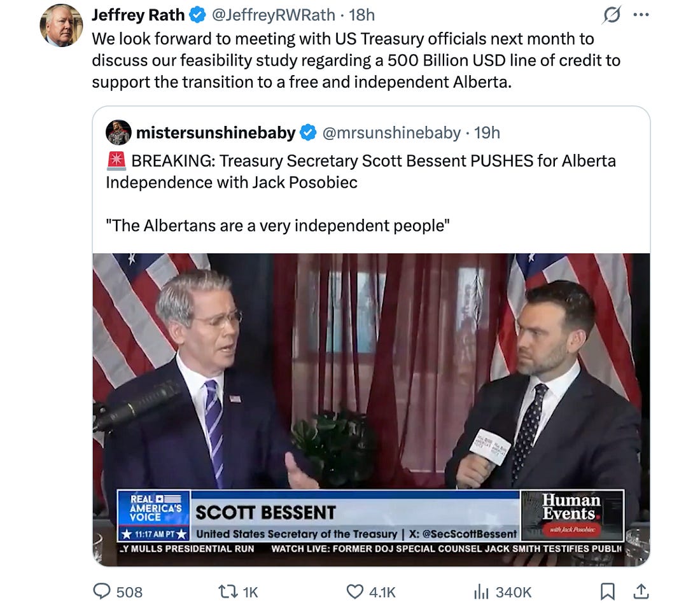Bookmark this post
The image size is (700, 605).
pos(607,592)
